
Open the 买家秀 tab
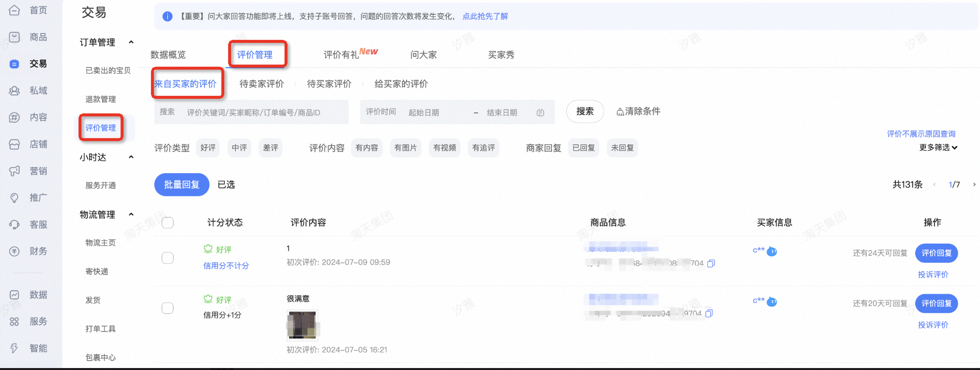[501, 55]
